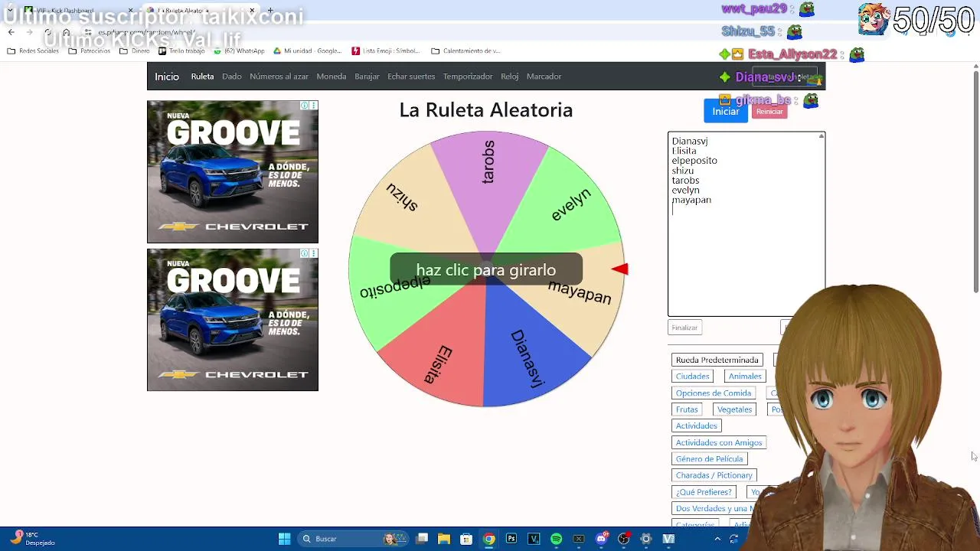The height and width of the screenshot is (551, 980).
Task: Open the Reloj page
Action: [x=510, y=77]
